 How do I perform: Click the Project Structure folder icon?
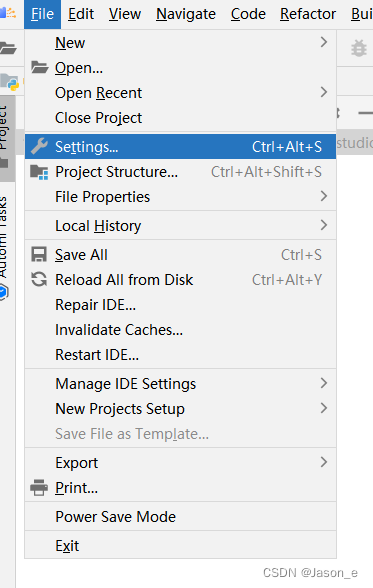click(x=39, y=172)
